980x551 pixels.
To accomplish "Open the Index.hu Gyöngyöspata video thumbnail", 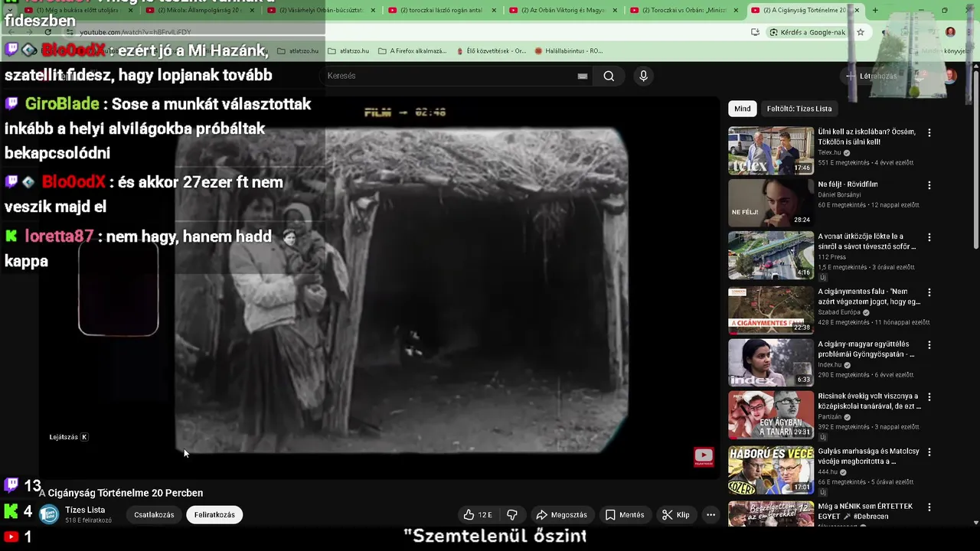I will coord(771,363).
